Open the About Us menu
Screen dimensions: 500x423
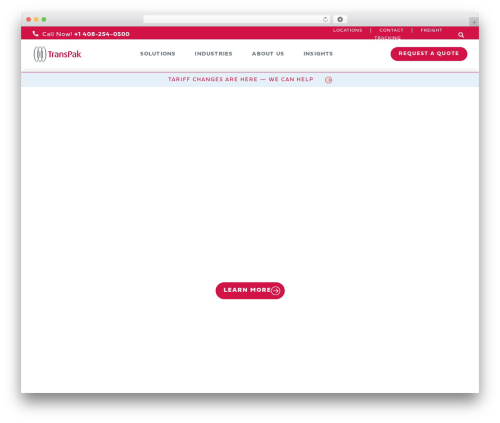(x=268, y=54)
